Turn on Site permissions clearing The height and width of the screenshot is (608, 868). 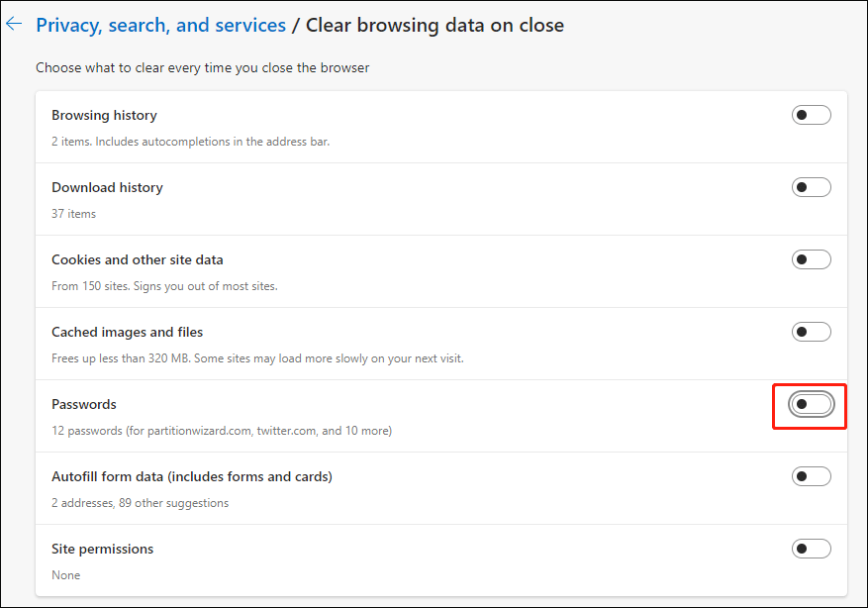pos(811,548)
